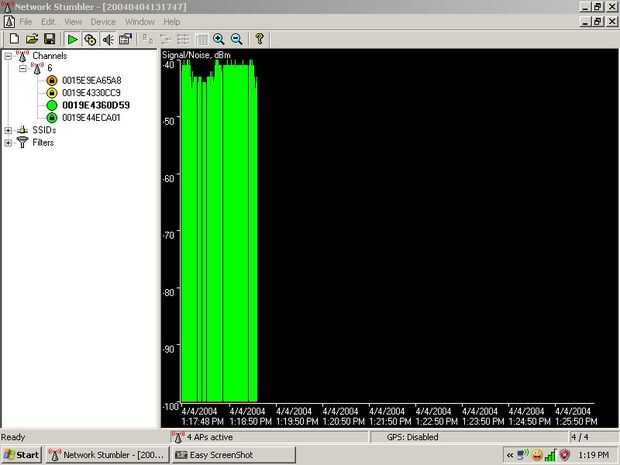Select the details view toolbar button
Screen dimensions: 620x465
pyautogui.click(x=202, y=39)
